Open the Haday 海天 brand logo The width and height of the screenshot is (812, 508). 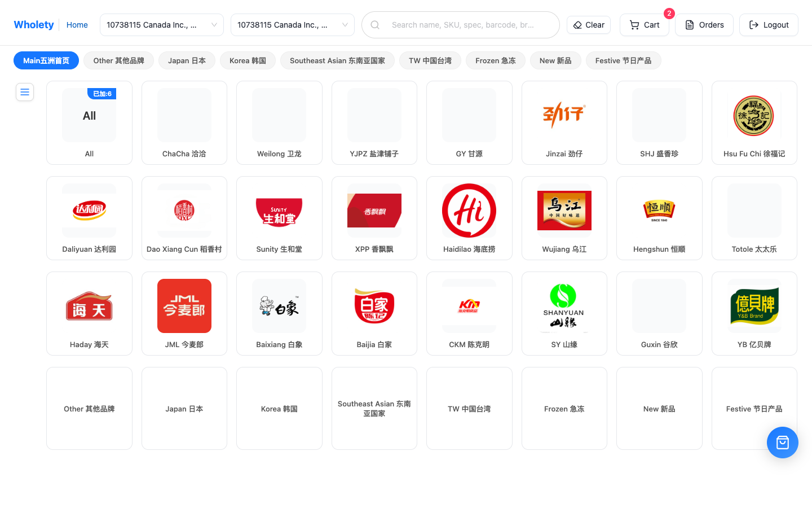[89, 306]
